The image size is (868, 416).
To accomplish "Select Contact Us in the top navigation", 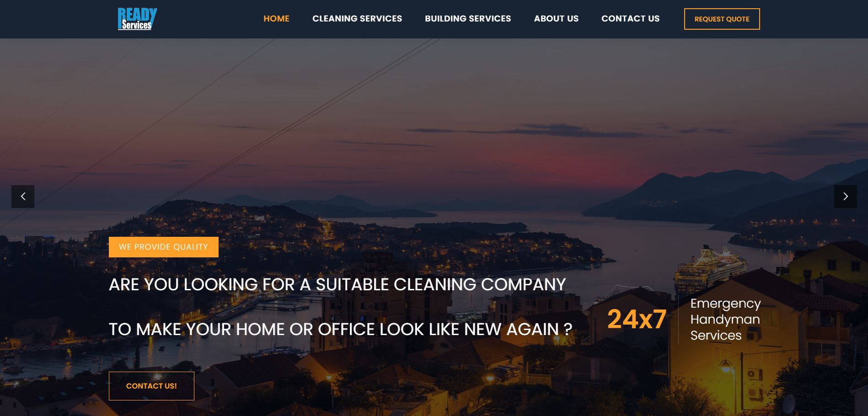I will click(x=630, y=19).
